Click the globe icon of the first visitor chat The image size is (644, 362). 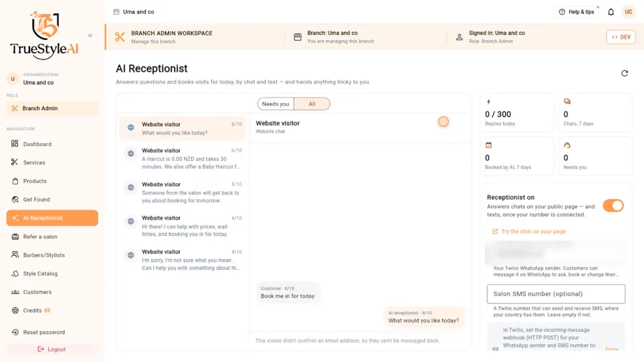[131, 127]
